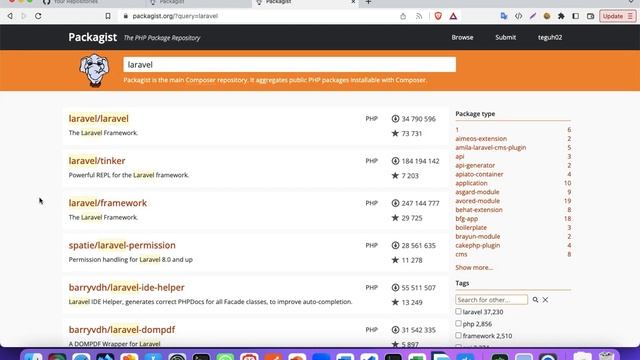Switch to the first repositories browser tab

[92, 2]
